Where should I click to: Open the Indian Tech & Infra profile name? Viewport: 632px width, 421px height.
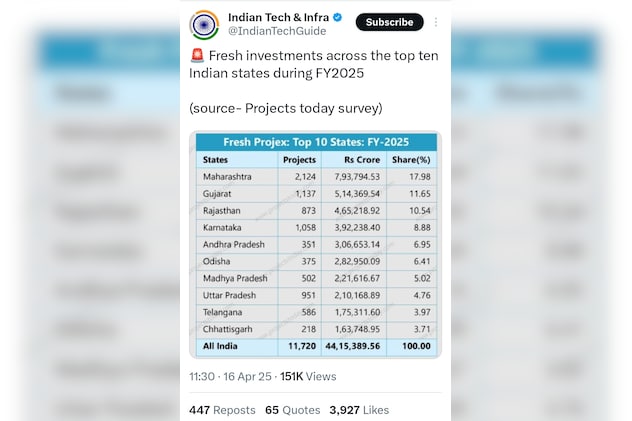[278, 17]
